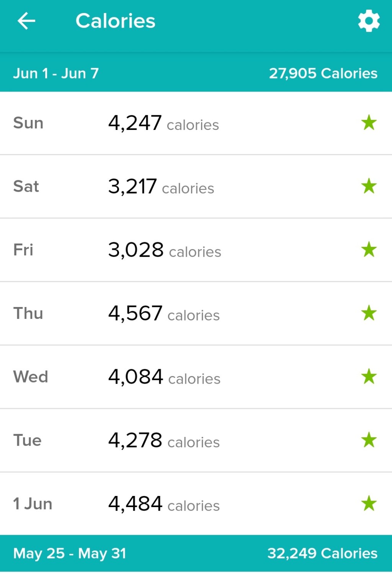Tap the 27,905 Calories weekly total
The image size is (392, 578).
click(323, 73)
